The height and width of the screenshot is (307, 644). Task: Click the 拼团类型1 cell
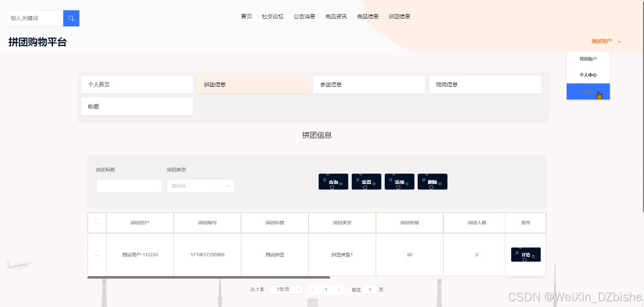pyautogui.click(x=342, y=255)
